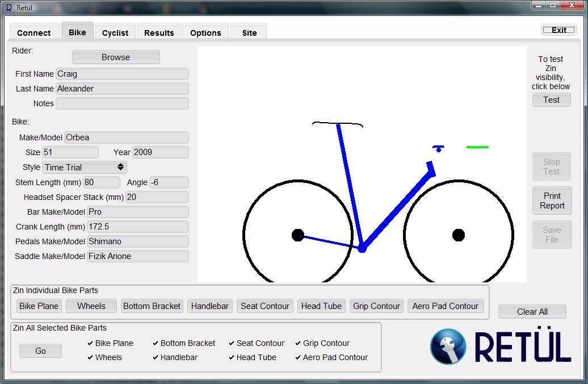Click the Test button for Zin visibility
Viewport: 588px width, 384px height.
551,100
